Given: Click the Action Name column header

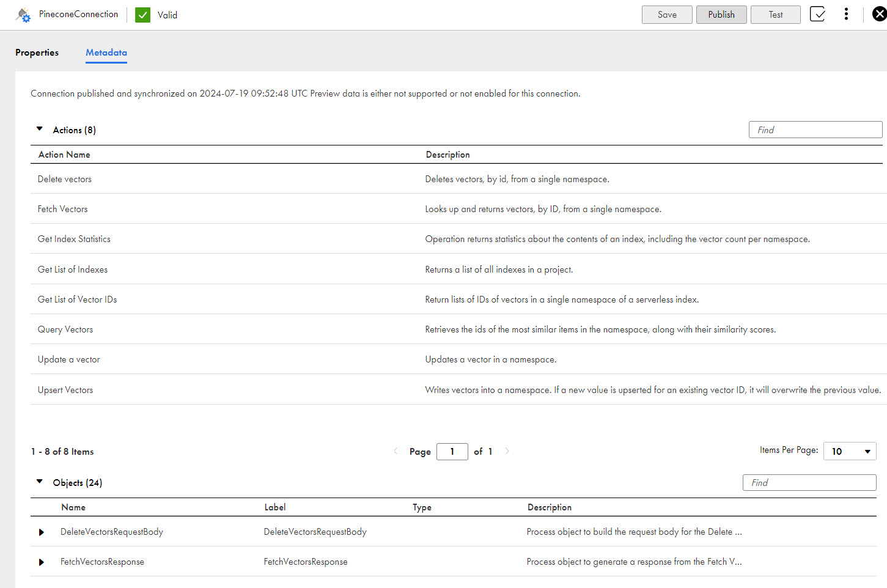Looking at the screenshot, I should click(x=64, y=155).
